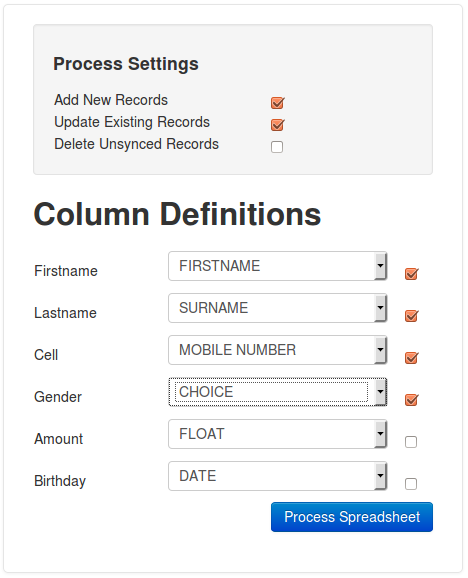This screenshot has height=578, width=468.
Task: Open the FIRSTNAME column type dropdown
Action: pos(277,266)
